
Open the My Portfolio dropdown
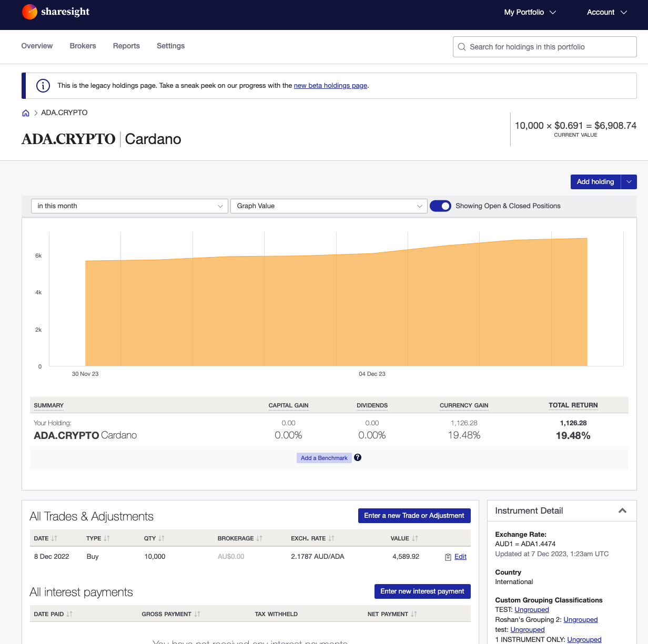tap(530, 12)
